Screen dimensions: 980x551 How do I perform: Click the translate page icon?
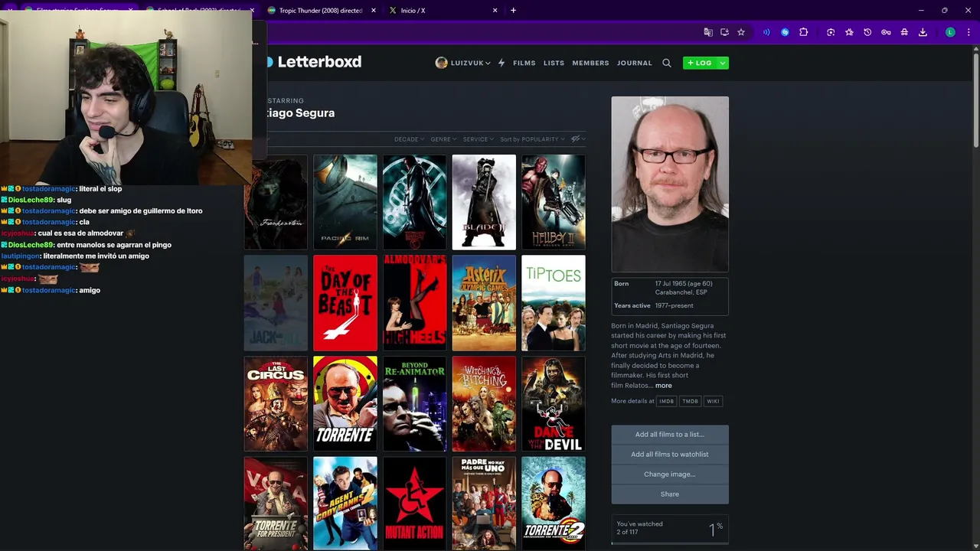(708, 32)
